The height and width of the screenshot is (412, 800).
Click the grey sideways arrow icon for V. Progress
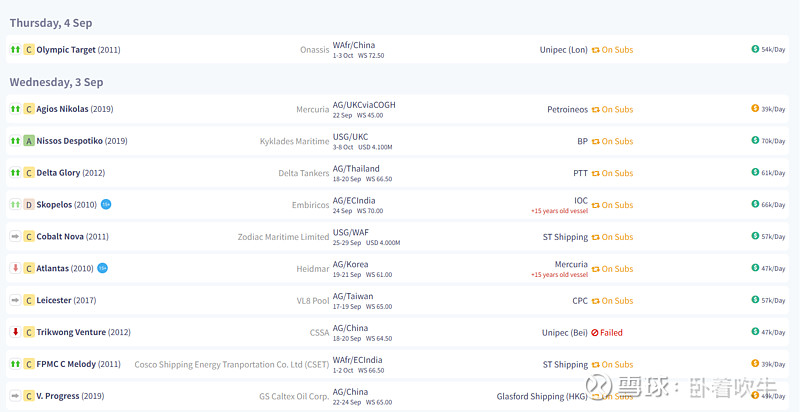click(x=15, y=396)
